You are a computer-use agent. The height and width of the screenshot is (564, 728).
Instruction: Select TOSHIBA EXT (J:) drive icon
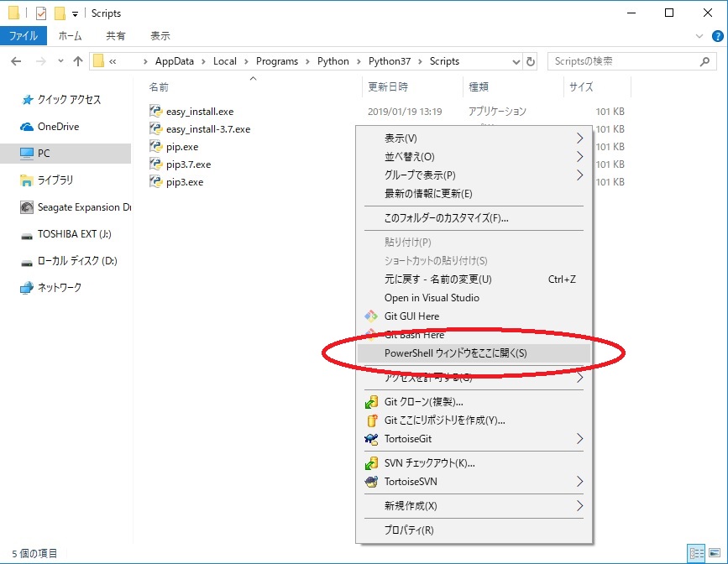(27, 236)
